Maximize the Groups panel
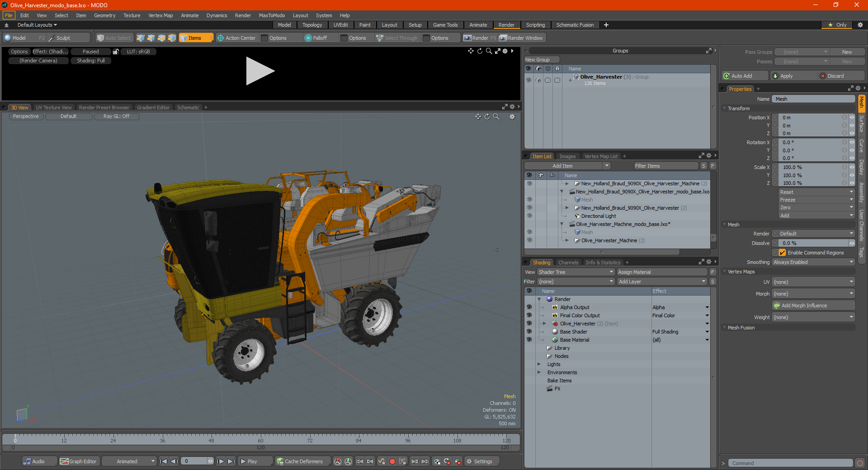 pyautogui.click(x=709, y=51)
